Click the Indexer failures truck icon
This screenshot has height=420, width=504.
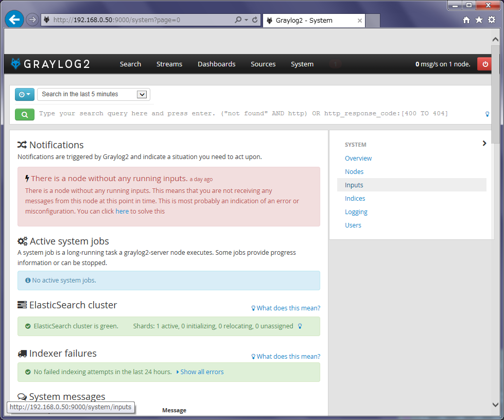point(22,354)
